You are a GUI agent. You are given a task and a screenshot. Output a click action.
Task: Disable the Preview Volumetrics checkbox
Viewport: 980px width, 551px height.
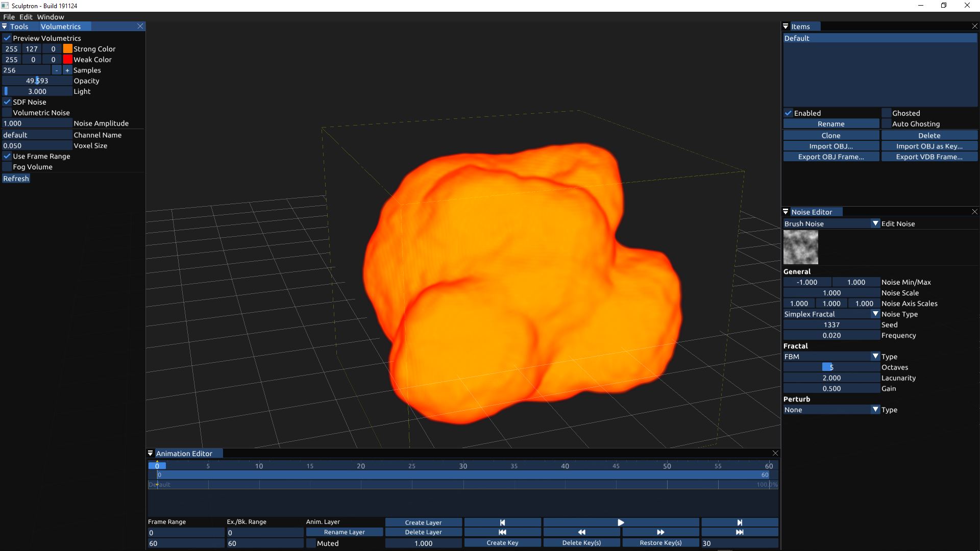click(x=7, y=38)
